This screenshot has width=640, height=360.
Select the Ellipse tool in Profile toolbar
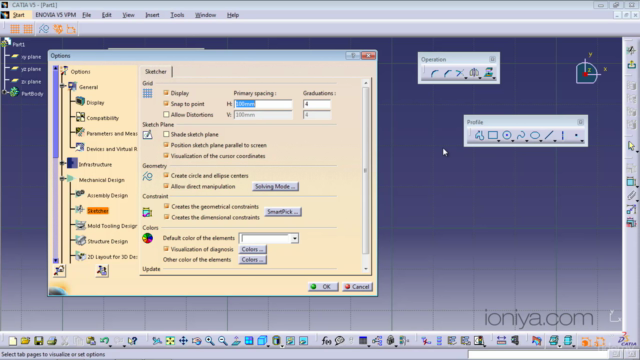[535, 136]
